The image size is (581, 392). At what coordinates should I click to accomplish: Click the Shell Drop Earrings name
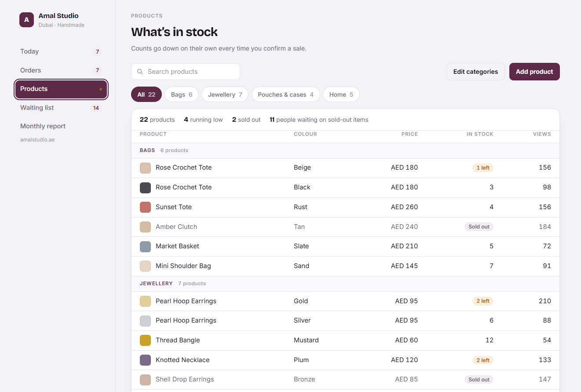(x=185, y=379)
